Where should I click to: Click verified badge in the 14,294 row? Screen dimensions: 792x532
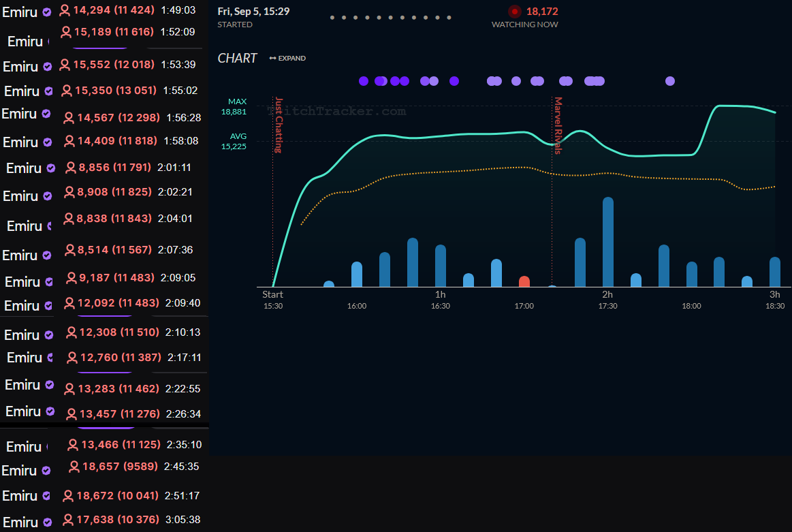[x=47, y=12]
